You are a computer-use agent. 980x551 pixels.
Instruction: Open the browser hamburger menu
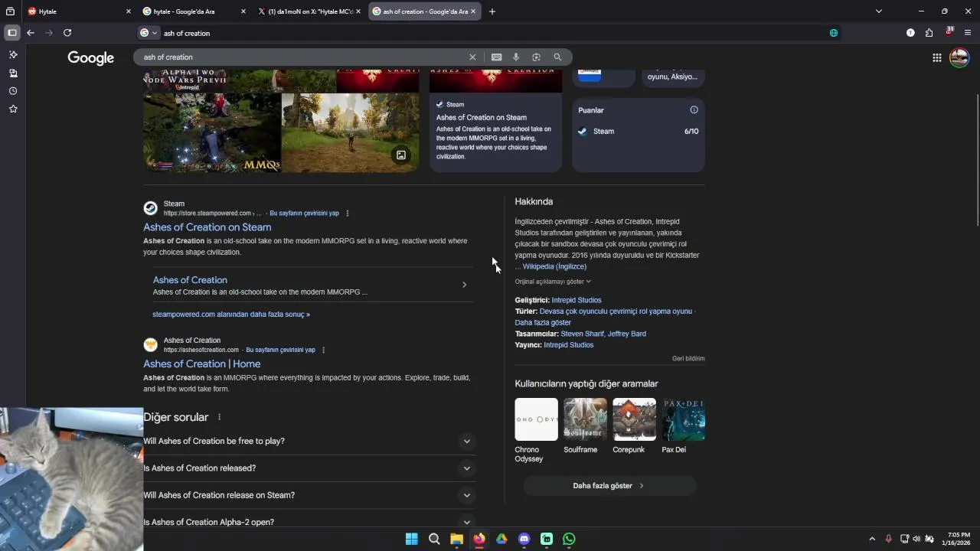[x=968, y=33]
